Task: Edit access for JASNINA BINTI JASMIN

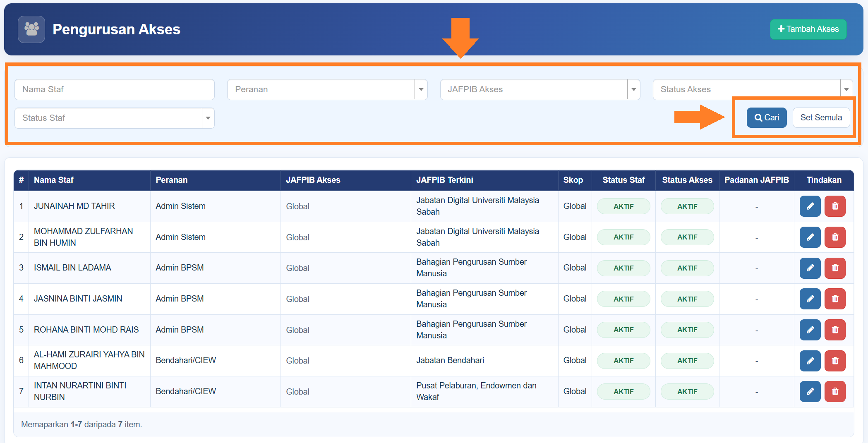Action: 810,299
